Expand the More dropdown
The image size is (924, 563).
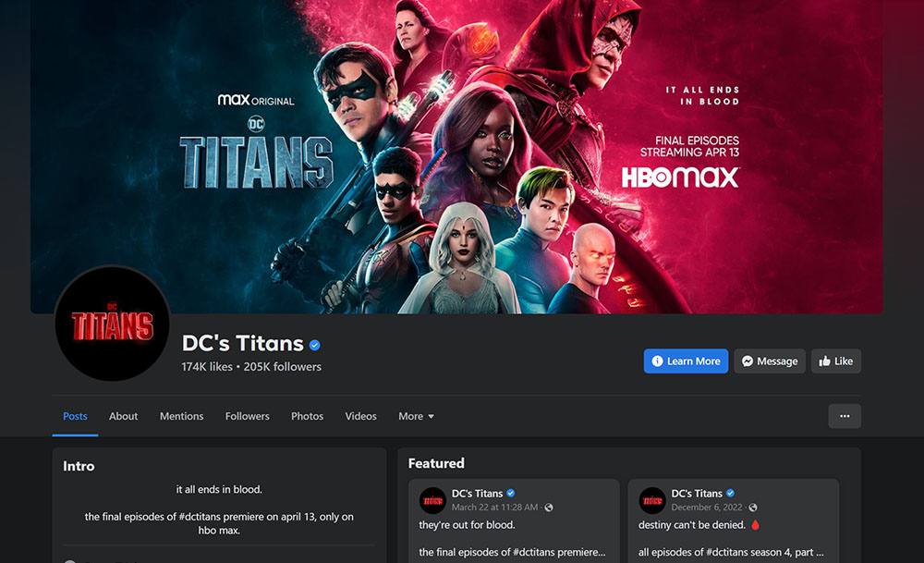(416, 416)
